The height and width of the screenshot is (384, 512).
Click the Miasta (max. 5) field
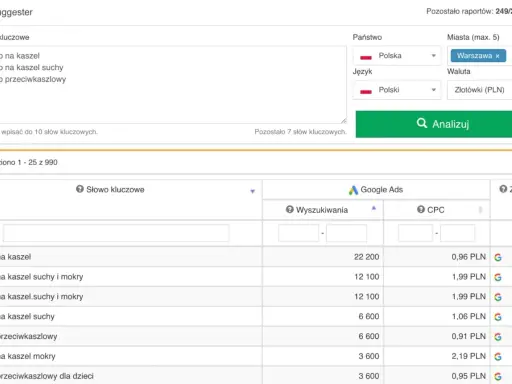(479, 56)
